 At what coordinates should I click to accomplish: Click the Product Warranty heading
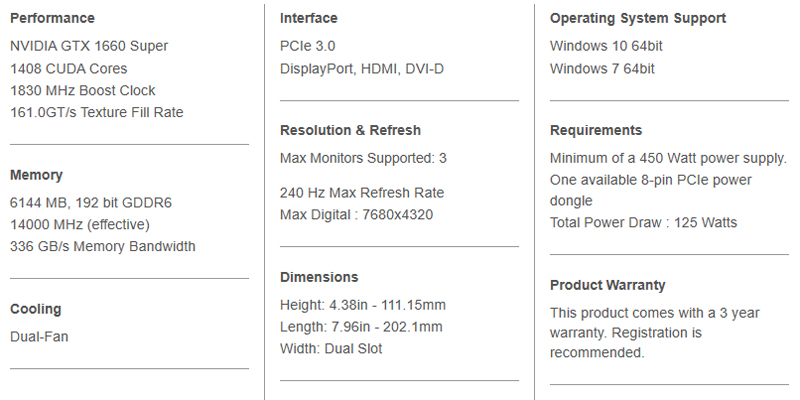point(608,285)
